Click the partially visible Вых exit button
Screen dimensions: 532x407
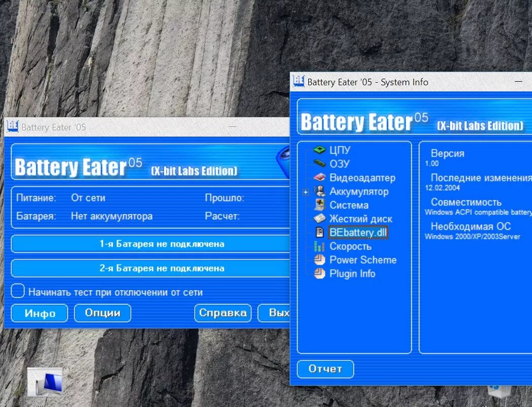tap(274, 313)
